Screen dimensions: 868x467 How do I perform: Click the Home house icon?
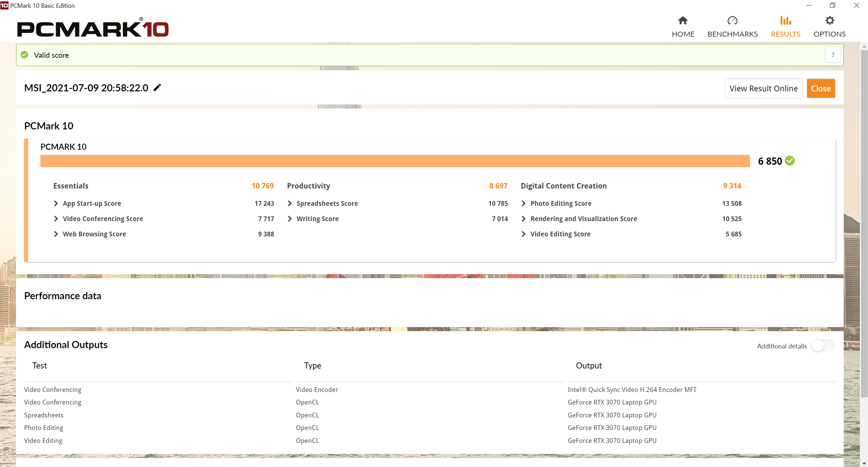point(683,21)
